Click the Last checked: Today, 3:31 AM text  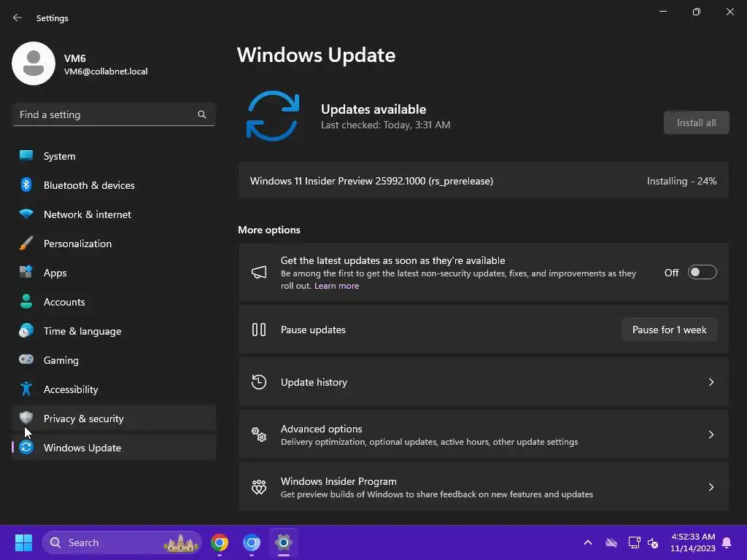coord(385,125)
